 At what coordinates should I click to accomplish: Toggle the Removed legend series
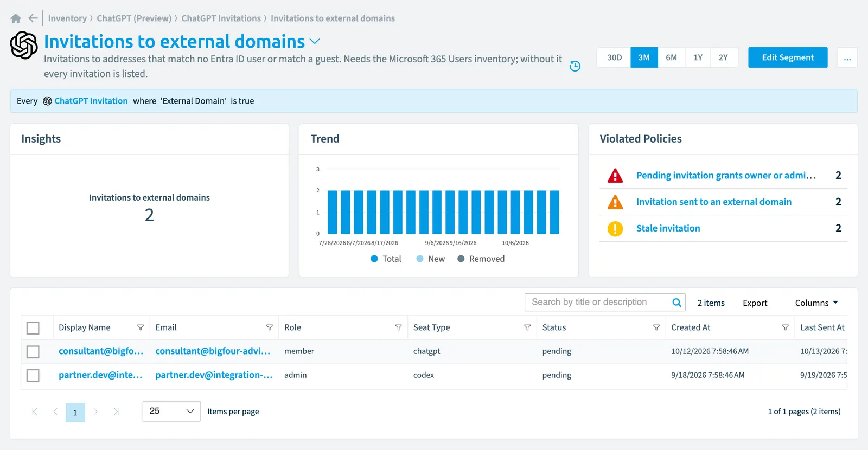pyautogui.click(x=481, y=259)
